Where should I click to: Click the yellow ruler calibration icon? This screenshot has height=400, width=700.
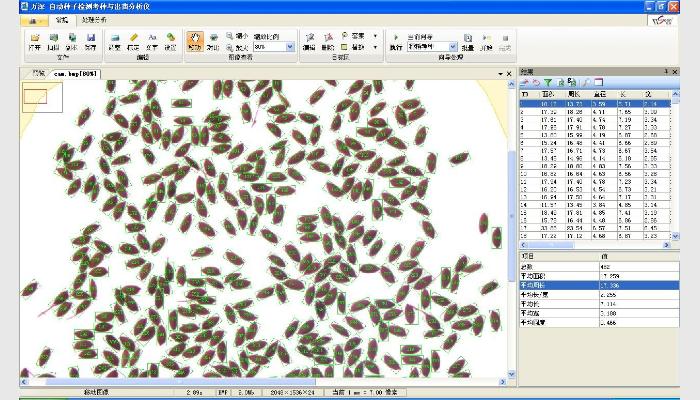tap(134, 38)
